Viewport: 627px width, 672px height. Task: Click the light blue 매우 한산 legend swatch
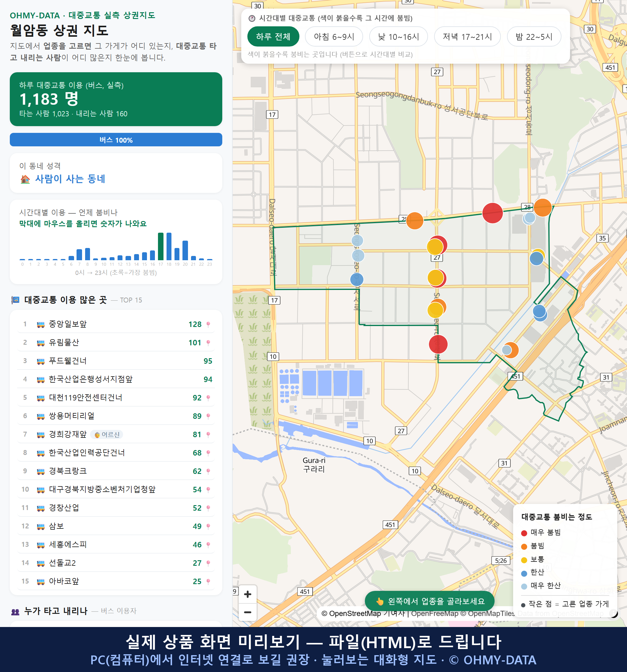524,587
